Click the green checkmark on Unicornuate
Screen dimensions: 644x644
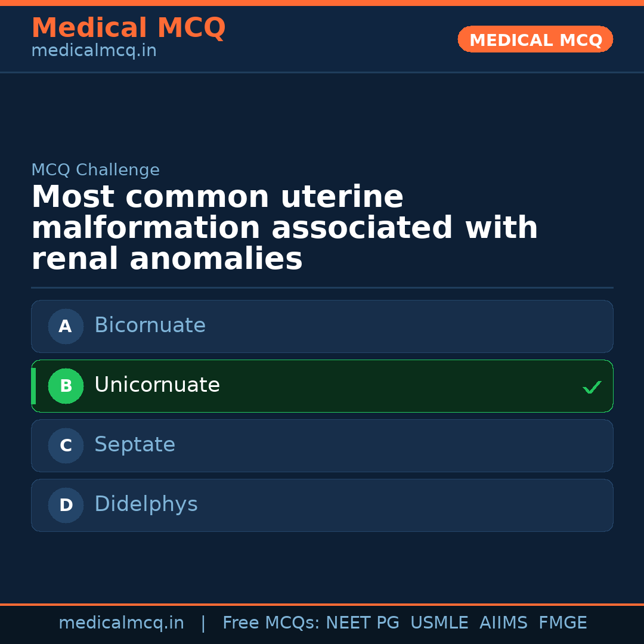592,387
